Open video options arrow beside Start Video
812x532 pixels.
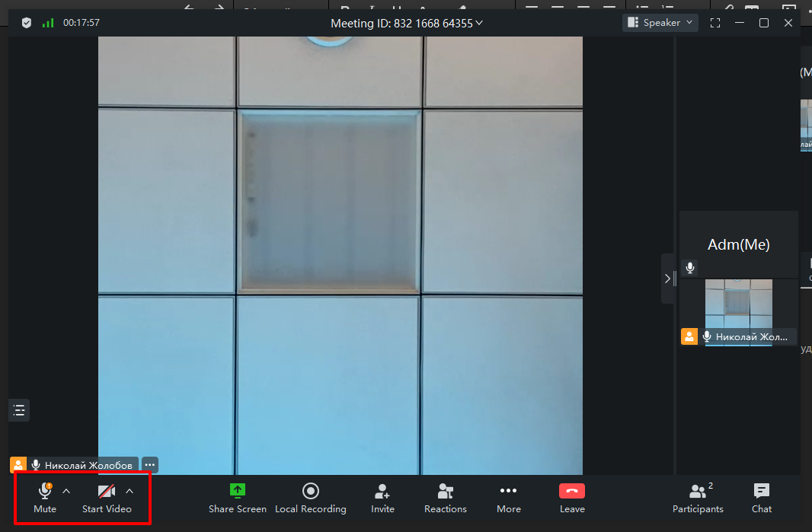129,491
